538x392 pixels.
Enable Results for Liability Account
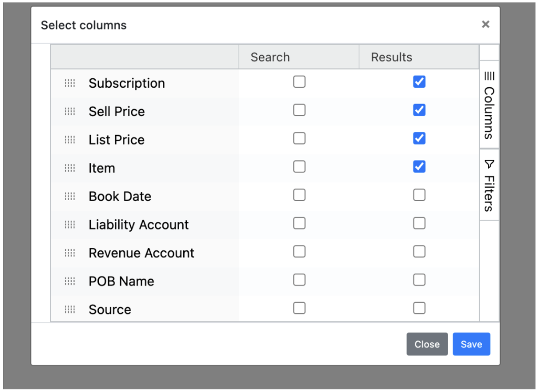[419, 223]
